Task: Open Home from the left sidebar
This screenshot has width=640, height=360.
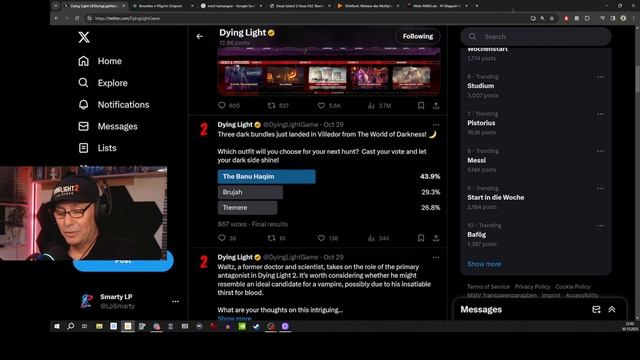Action: click(x=100, y=61)
